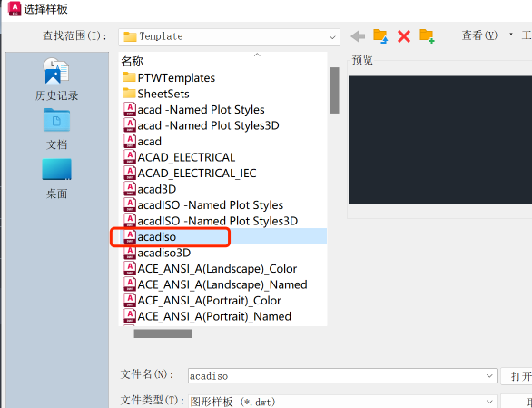Viewport: 532px width, 408px height.
Task: Expand the file name dropdown arrow
Action: click(x=489, y=375)
